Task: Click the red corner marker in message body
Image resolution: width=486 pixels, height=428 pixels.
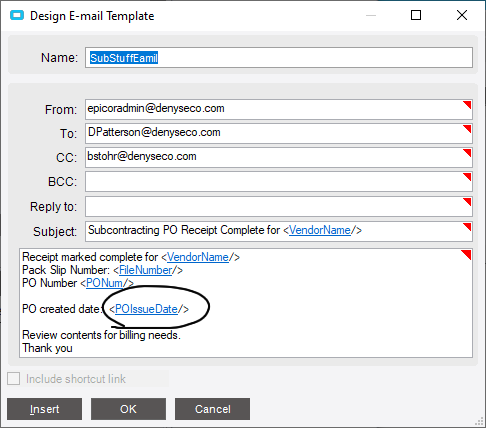Action: [x=467, y=254]
